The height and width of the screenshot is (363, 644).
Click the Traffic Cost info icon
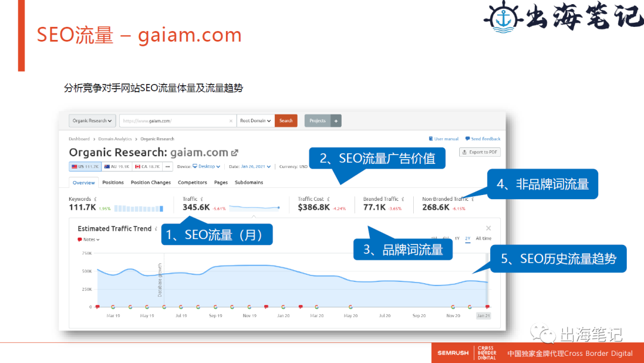(x=328, y=199)
